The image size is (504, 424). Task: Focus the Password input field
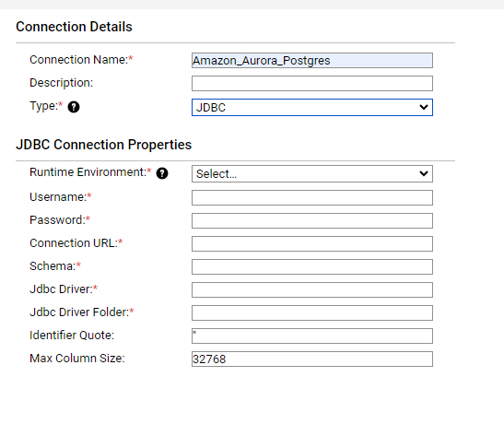coord(312,221)
